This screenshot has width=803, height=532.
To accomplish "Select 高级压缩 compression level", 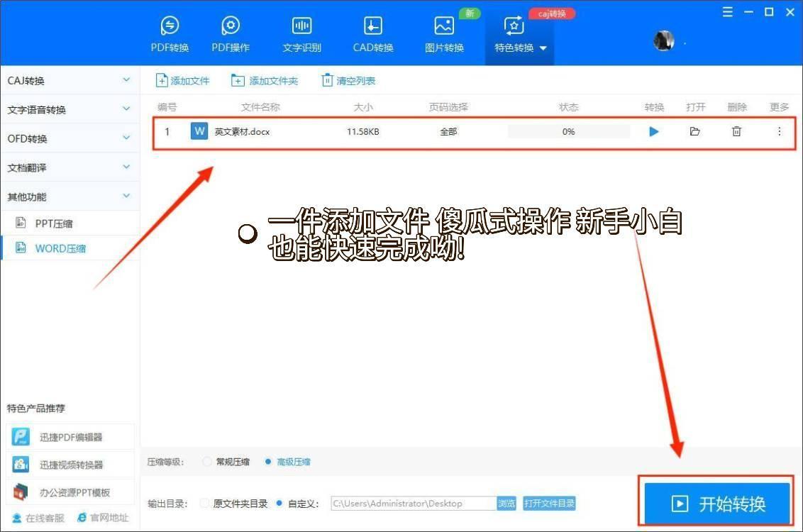I will (268, 462).
